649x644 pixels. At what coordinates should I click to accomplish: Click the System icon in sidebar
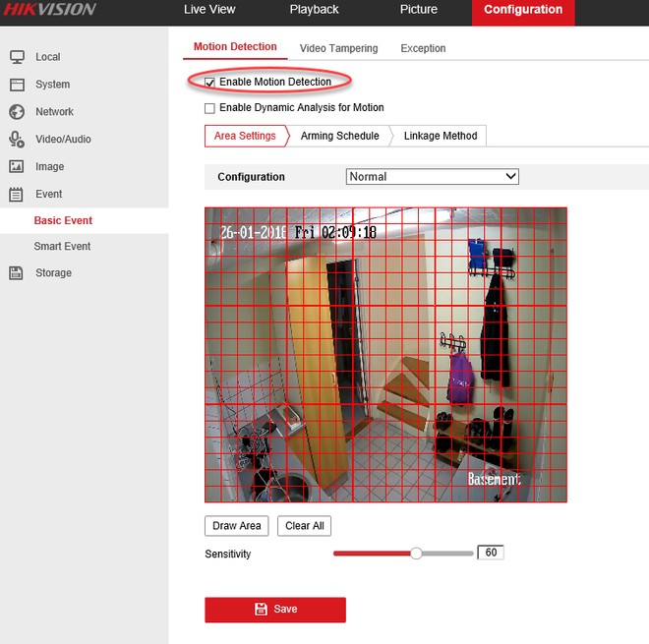17,85
